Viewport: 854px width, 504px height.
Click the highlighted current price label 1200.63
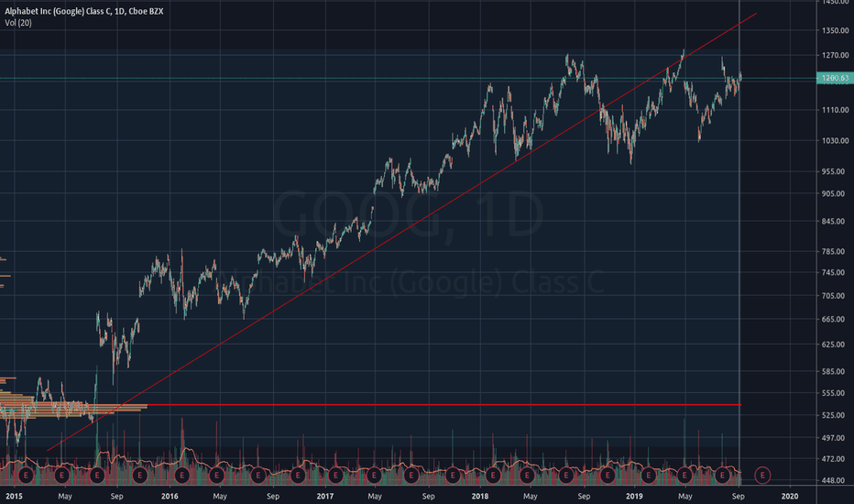tap(835, 79)
